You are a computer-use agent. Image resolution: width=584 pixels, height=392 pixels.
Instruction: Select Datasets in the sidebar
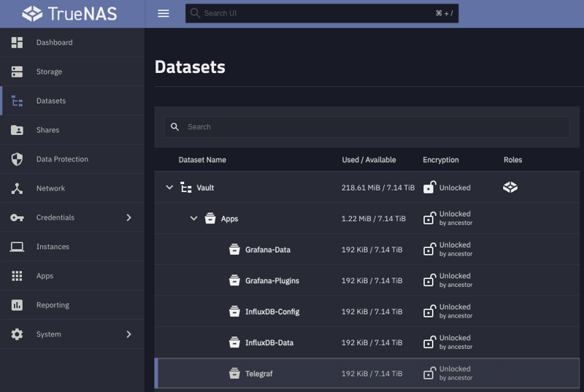pos(72,101)
